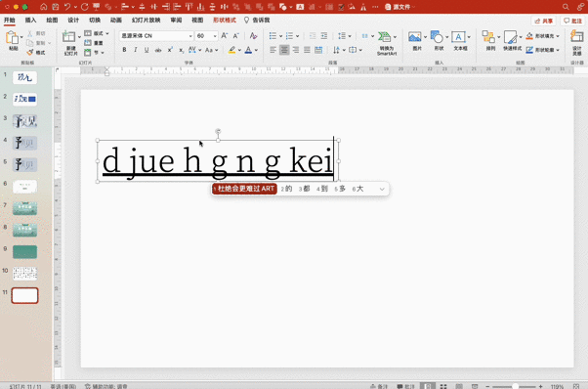Align text left
The width and height of the screenshot is (588, 389).
tap(273, 50)
